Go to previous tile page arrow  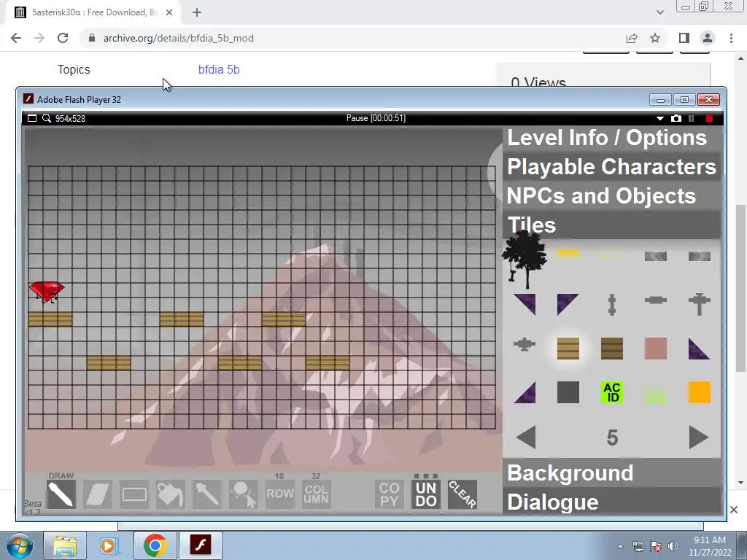coord(526,437)
